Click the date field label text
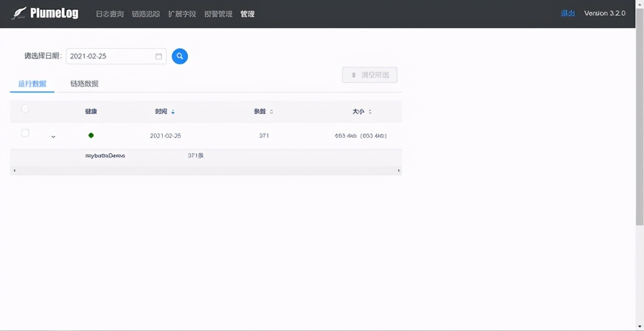The height and width of the screenshot is (331, 644). (43, 56)
